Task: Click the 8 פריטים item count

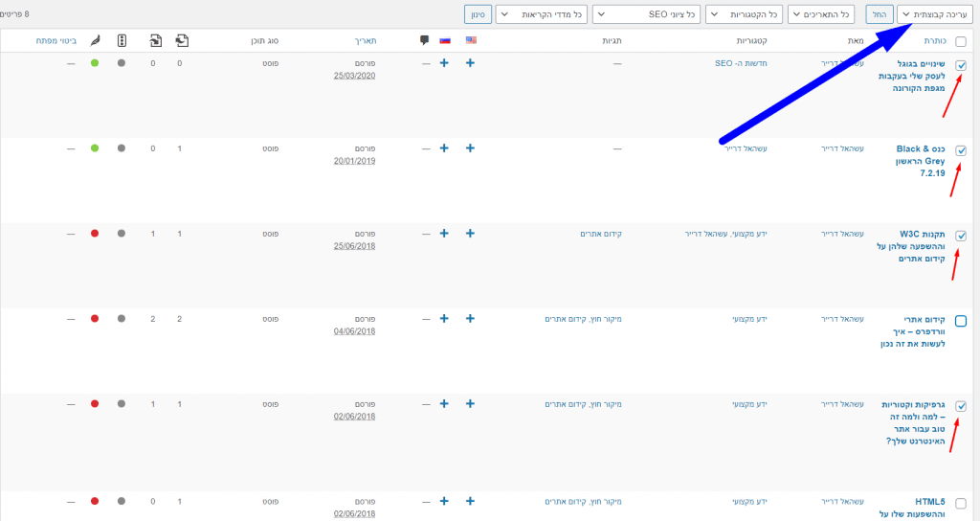Action: point(14,13)
